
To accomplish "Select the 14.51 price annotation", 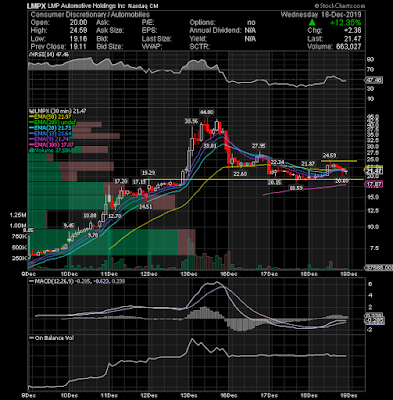I will pos(146,207).
